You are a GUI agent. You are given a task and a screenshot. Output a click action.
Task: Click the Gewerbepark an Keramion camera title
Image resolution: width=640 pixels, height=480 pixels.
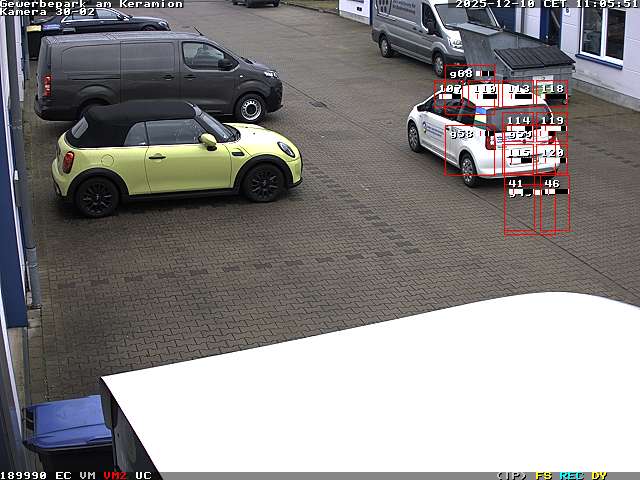(x=91, y=4)
